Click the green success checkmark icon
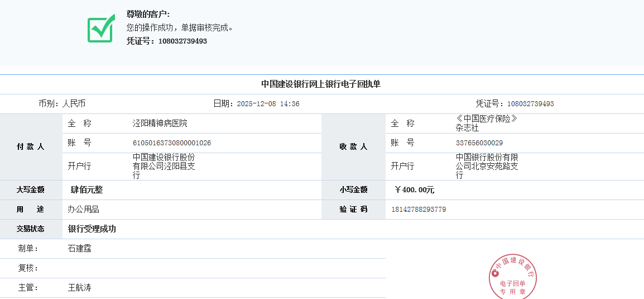644x299 pixels. tap(101, 28)
